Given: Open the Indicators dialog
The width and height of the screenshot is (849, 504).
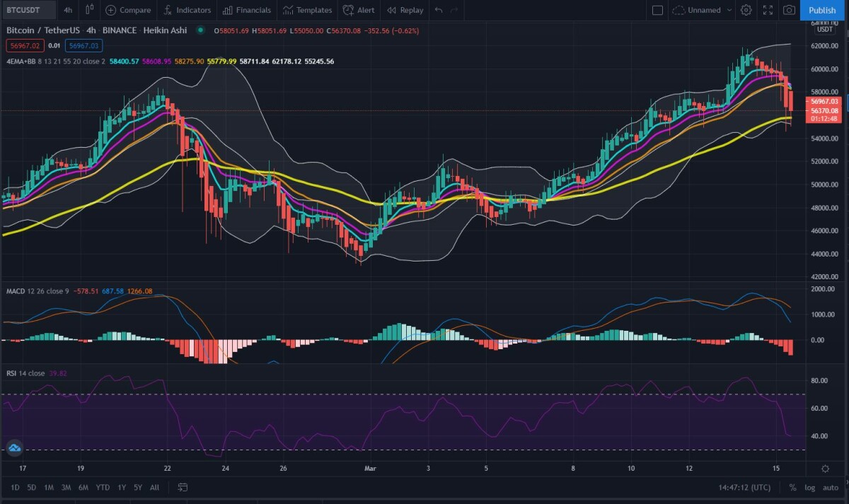Looking at the screenshot, I should point(187,10).
